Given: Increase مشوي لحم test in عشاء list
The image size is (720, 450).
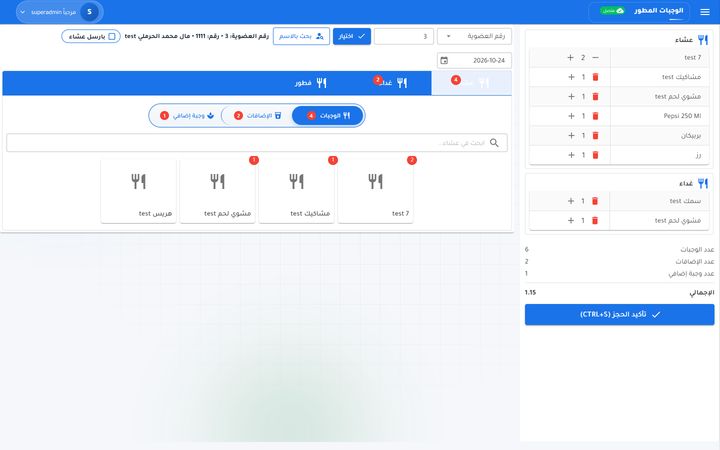Looking at the screenshot, I should pos(571,96).
